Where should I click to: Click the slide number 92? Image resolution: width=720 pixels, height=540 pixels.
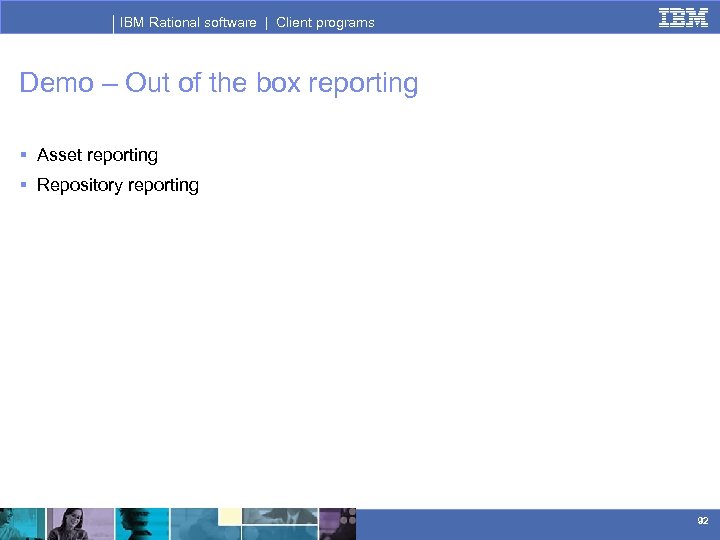[x=703, y=520]
